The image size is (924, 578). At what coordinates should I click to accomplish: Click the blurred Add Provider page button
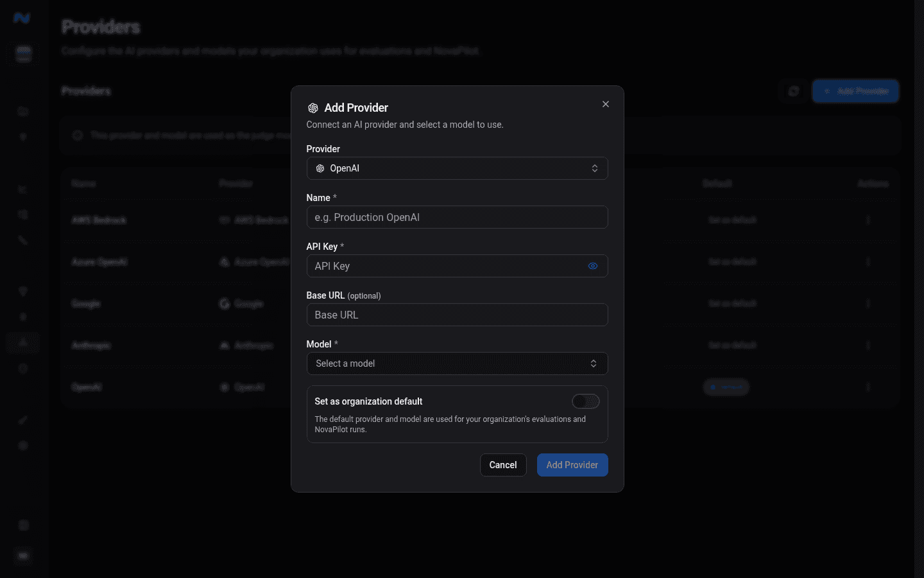tap(855, 91)
